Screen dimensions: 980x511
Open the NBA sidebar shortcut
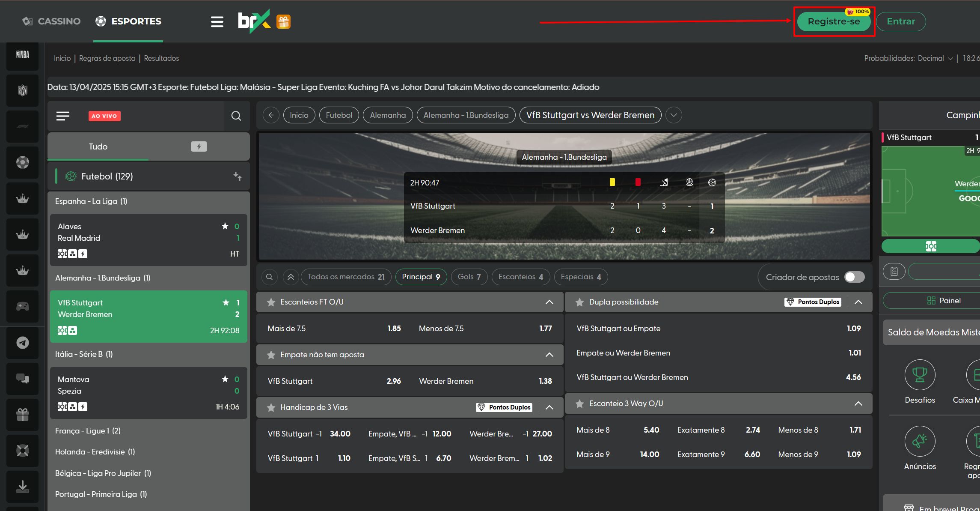[23, 54]
